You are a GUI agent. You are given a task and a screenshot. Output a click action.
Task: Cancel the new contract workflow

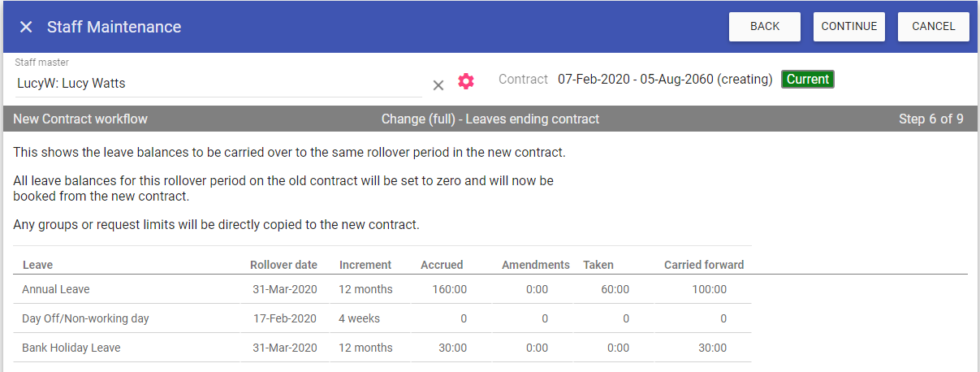[x=933, y=27]
